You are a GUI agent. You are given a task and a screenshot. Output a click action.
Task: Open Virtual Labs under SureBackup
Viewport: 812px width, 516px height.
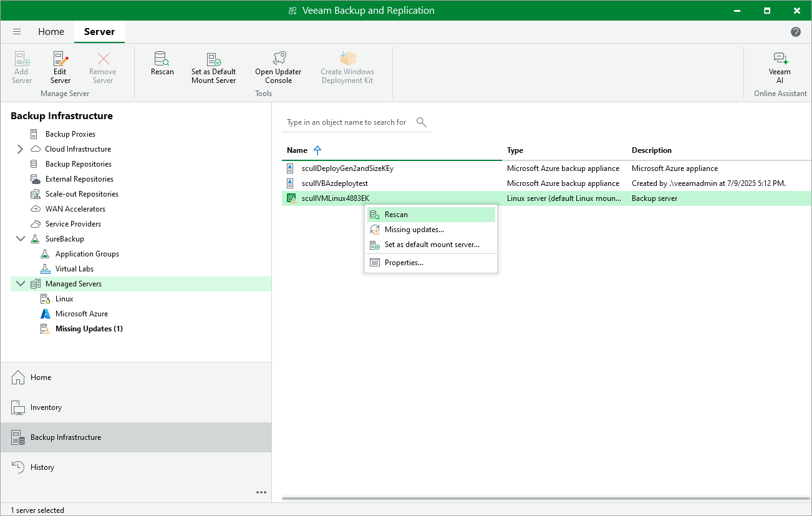tap(74, 269)
